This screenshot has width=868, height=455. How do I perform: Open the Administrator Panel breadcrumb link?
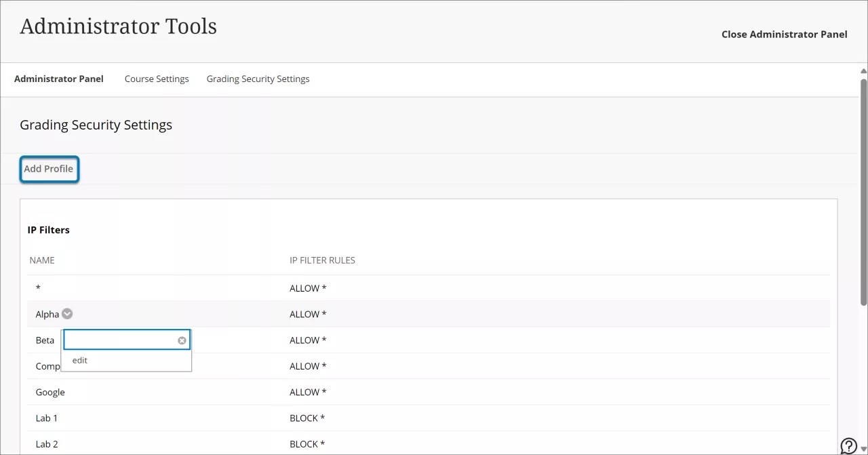click(58, 79)
